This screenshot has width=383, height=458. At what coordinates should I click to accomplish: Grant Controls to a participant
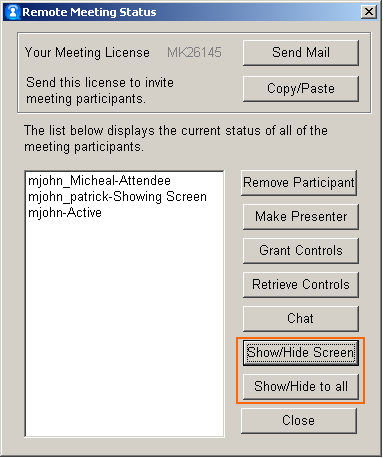[x=301, y=251]
